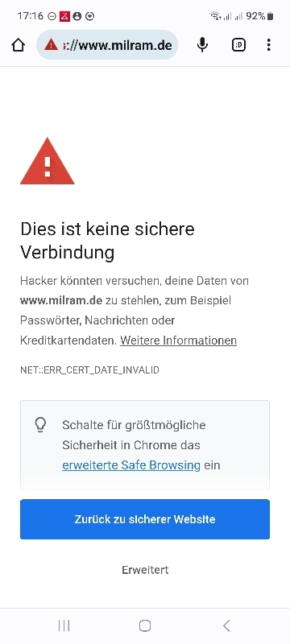The image size is (290, 644).
Task: Tap the Dies ist keine sichere Verbindung heading
Action: click(x=107, y=241)
